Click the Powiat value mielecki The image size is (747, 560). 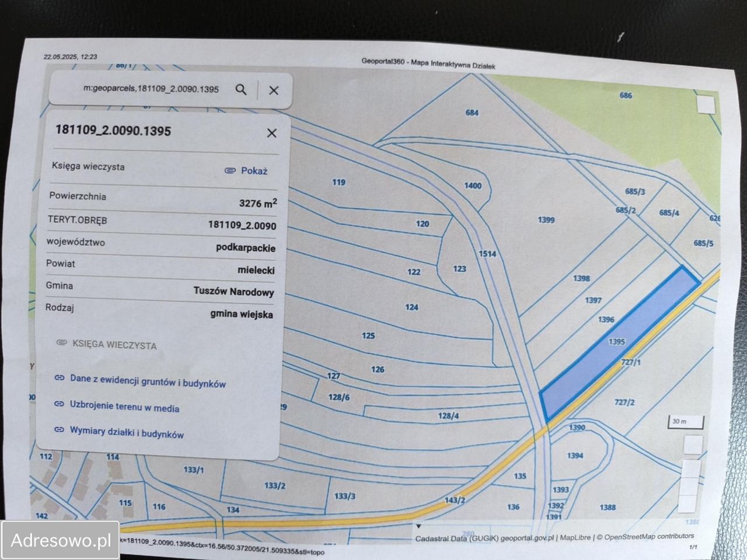pyautogui.click(x=256, y=270)
